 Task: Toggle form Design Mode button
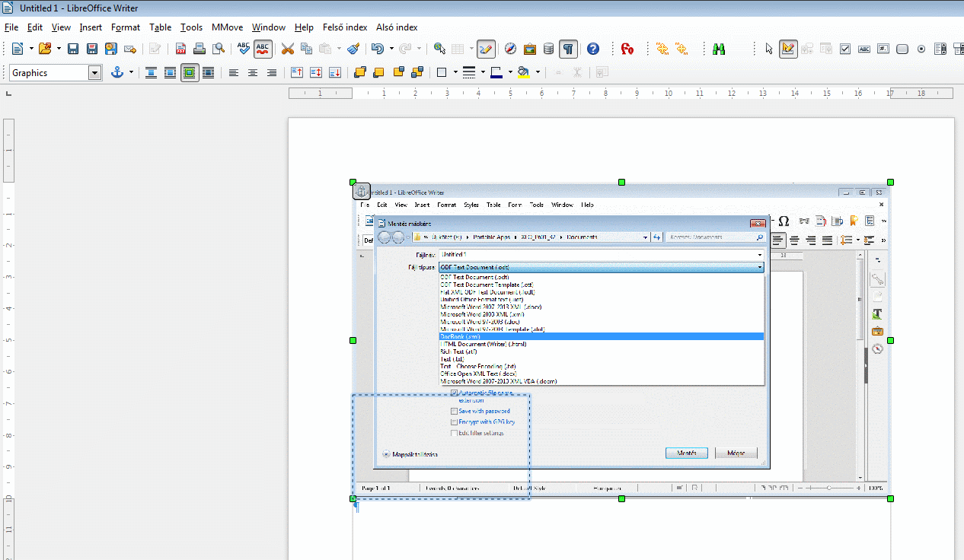point(788,49)
